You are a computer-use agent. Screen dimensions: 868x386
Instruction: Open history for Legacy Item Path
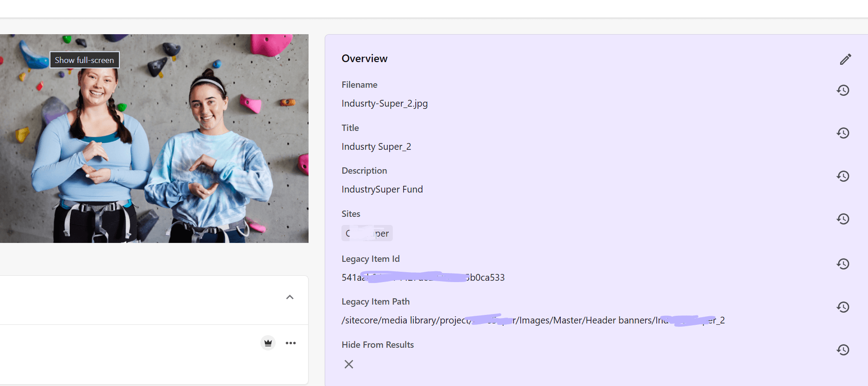tap(843, 307)
